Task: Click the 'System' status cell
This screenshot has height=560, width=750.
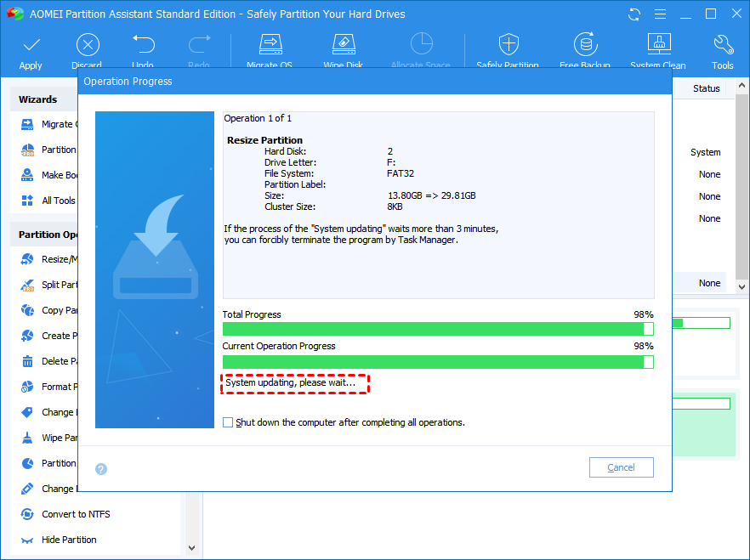Action: (x=706, y=152)
